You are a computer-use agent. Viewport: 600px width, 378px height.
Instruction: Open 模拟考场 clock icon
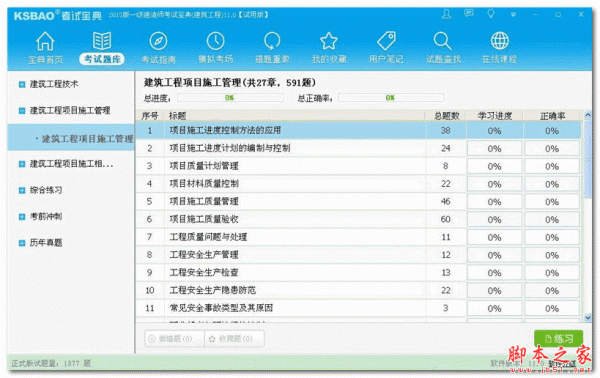click(x=215, y=41)
